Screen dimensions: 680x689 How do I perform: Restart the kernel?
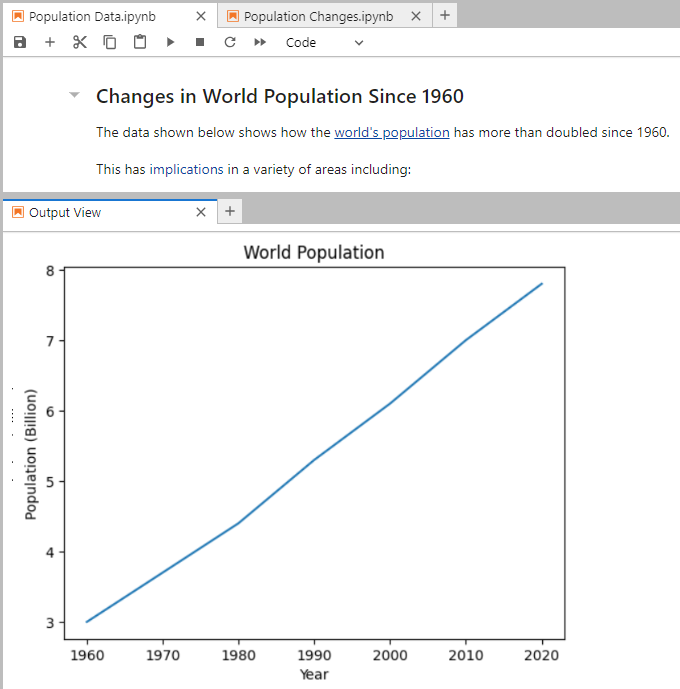(230, 42)
